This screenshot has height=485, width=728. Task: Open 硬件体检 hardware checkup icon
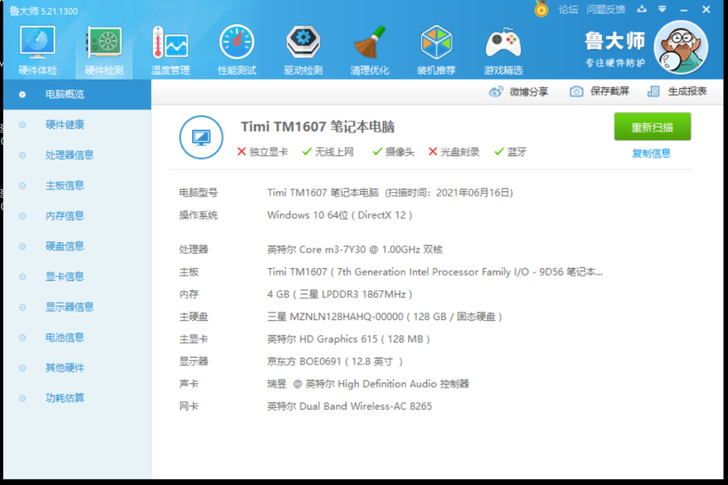(38, 51)
